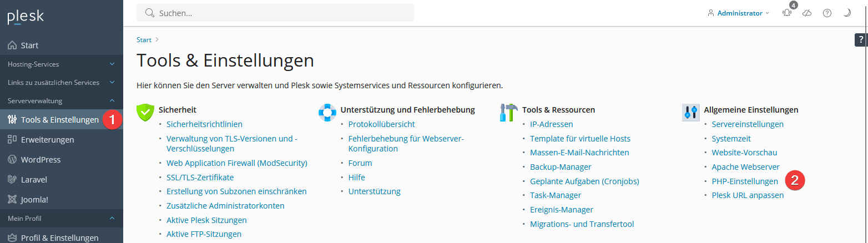
Task: Click the green Sicherheit shield icon
Action: (x=145, y=112)
